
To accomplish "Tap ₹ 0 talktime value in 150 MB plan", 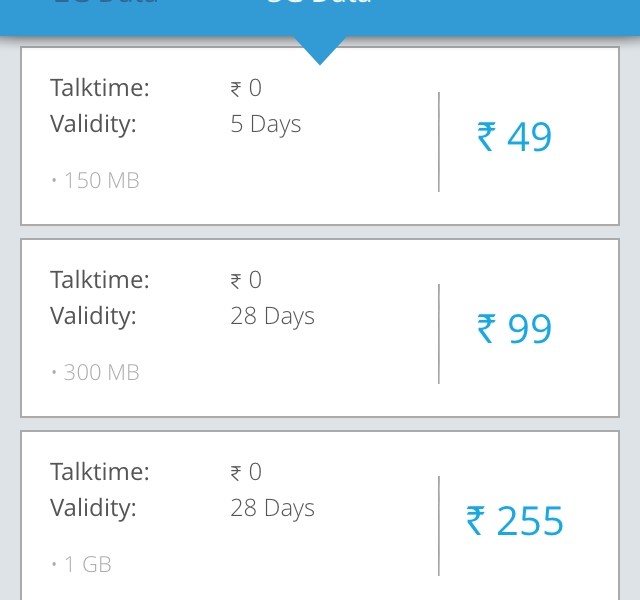I will (x=246, y=88).
